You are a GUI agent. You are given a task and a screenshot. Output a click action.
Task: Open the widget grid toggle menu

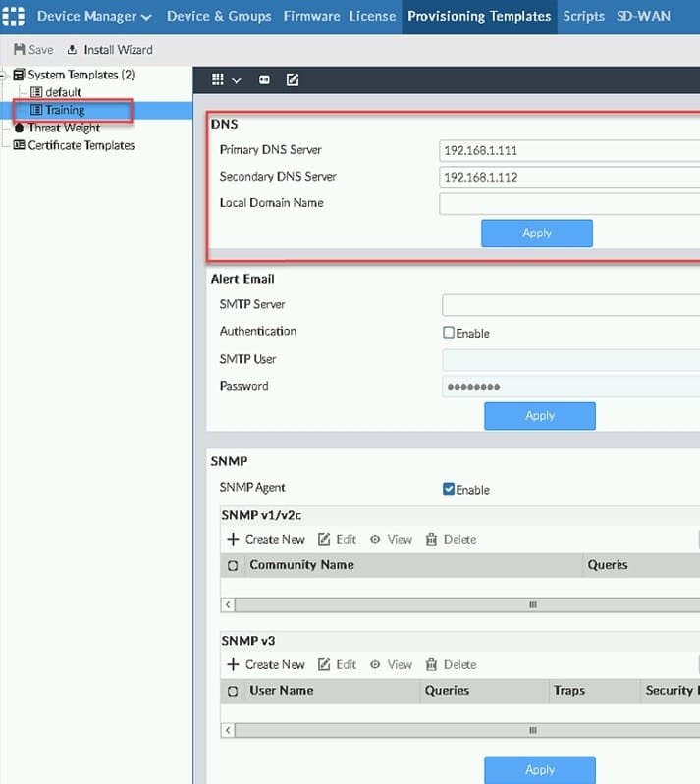point(218,79)
